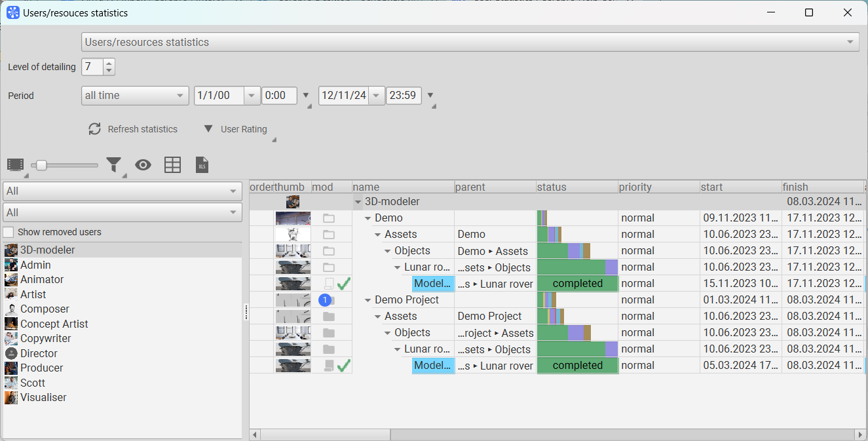Click the Producer user avatar

point(10,368)
